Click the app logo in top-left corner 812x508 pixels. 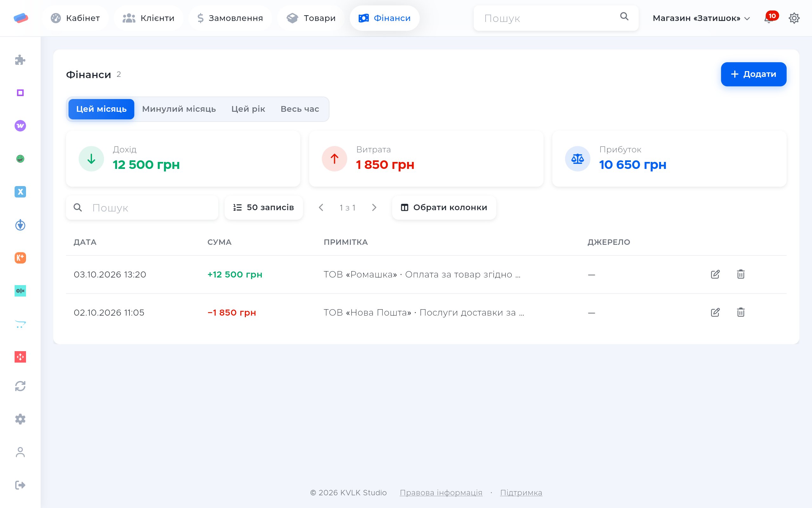pos(21,18)
